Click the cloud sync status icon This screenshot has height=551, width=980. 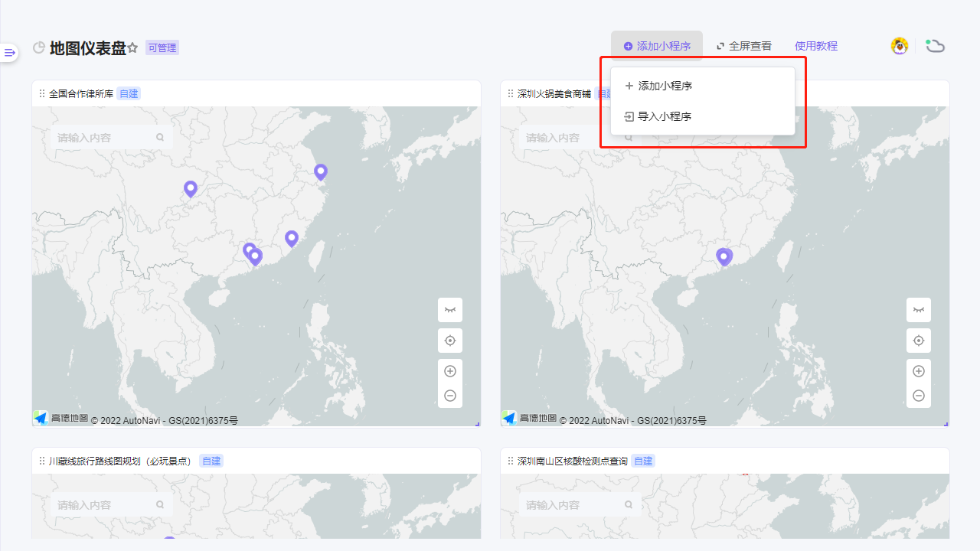(x=935, y=46)
